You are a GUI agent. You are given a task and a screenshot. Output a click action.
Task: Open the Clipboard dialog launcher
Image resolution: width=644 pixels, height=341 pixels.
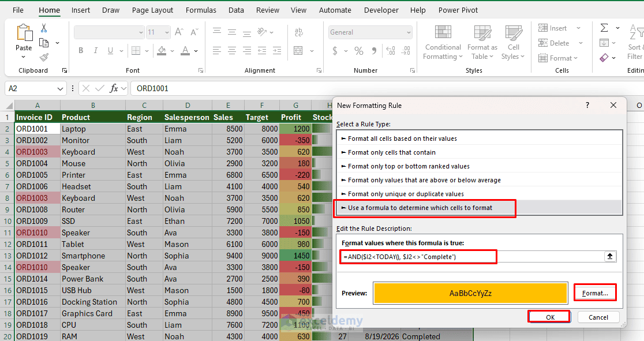coord(65,70)
